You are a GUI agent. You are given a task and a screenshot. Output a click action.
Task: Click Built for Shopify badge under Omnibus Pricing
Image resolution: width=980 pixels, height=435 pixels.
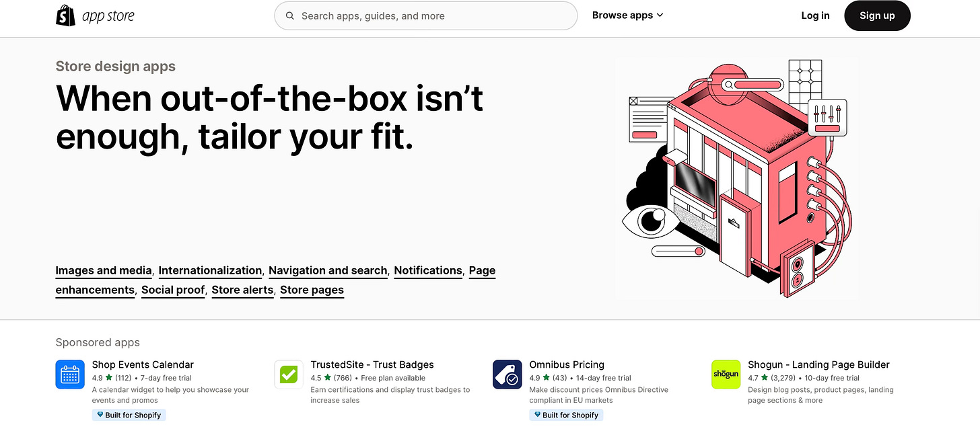click(566, 415)
